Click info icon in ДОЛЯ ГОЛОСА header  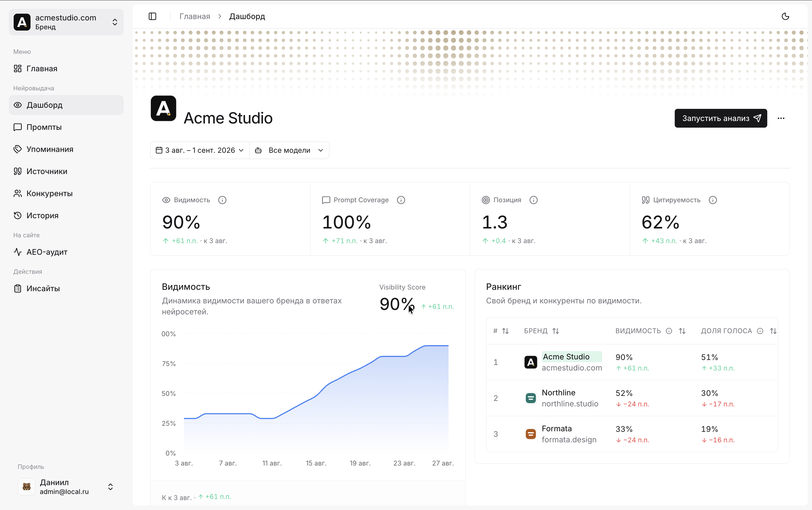click(760, 331)
